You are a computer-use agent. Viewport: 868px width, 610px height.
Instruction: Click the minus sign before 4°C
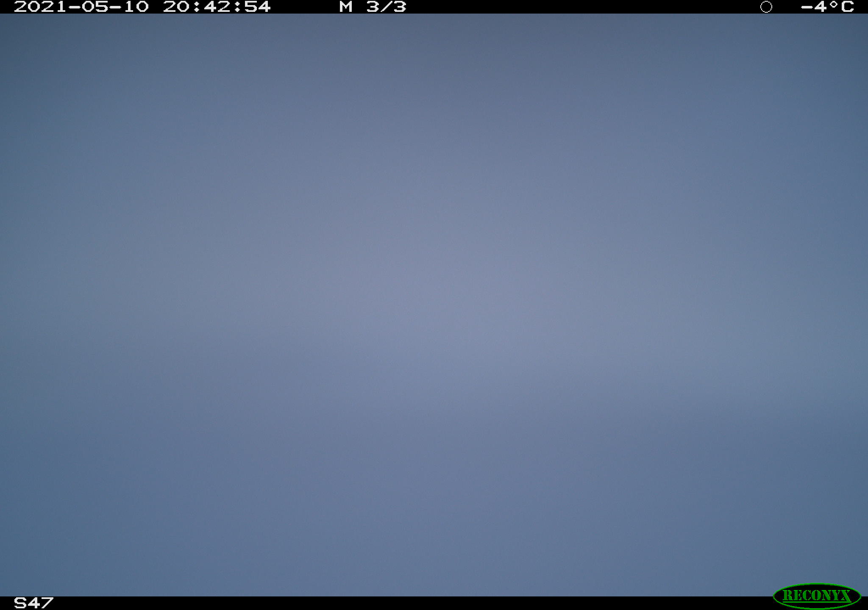point(807,7)
